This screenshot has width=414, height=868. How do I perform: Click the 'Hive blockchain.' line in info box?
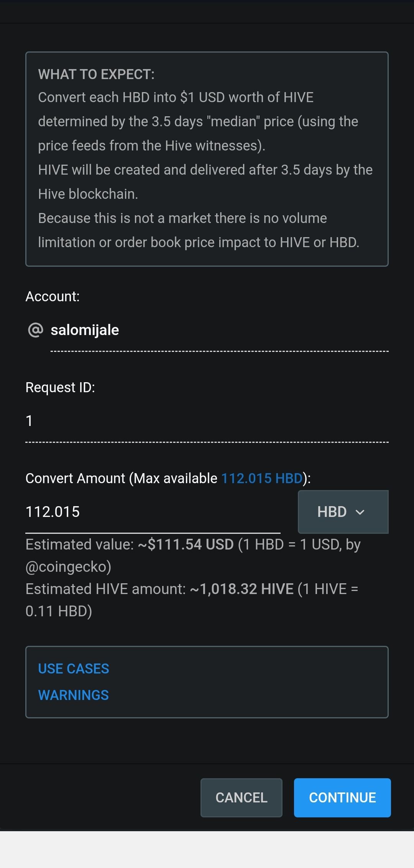[88, 194]
